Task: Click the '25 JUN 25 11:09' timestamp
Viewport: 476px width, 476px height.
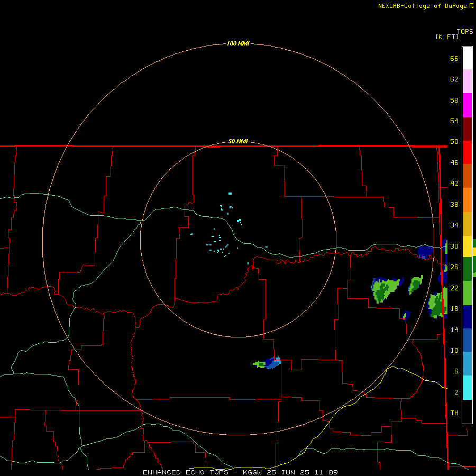Action: click(x=303, y=472)
